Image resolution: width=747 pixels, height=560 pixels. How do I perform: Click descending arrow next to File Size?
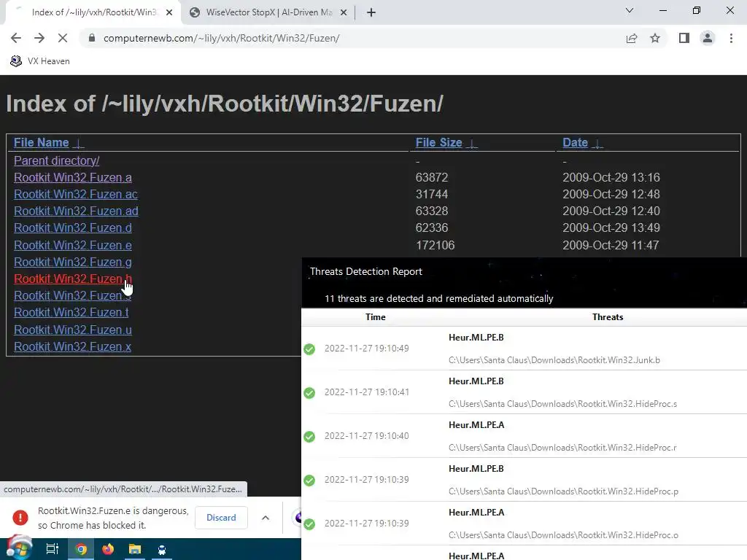click(x=472, y=144)
